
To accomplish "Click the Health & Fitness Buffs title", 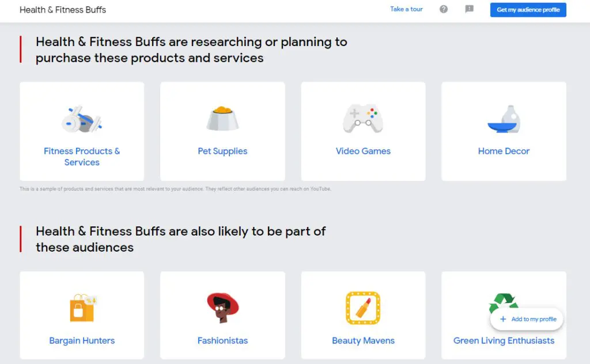I will (x=63, y=10).
